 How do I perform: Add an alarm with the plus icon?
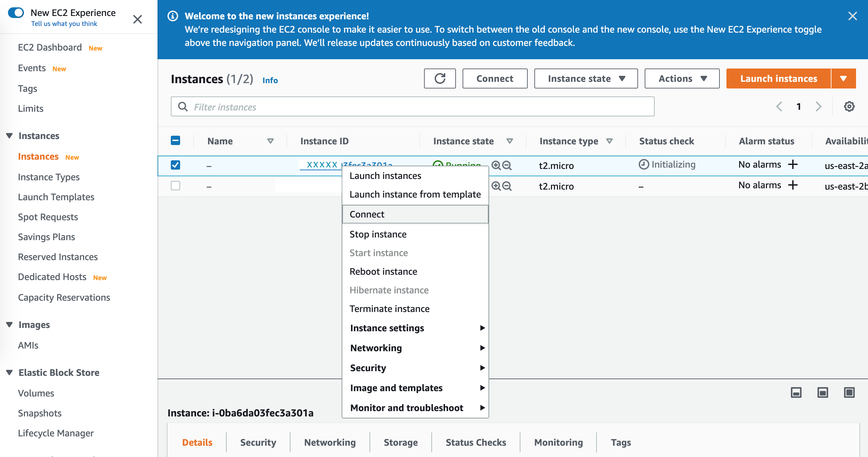pyautogui.click(x=793, y=165)
